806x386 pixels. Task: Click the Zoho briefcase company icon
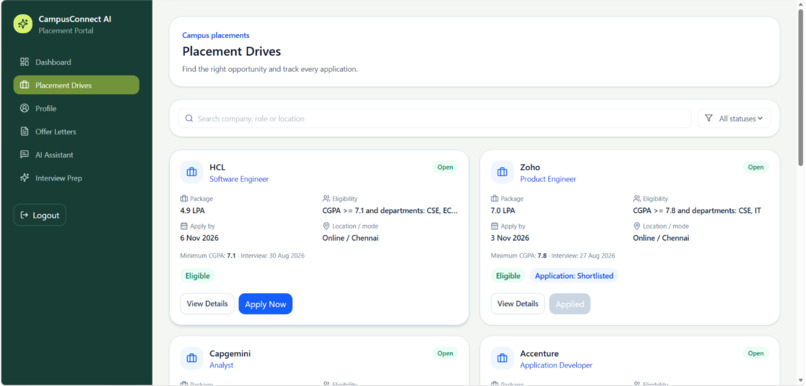(502, 172)
